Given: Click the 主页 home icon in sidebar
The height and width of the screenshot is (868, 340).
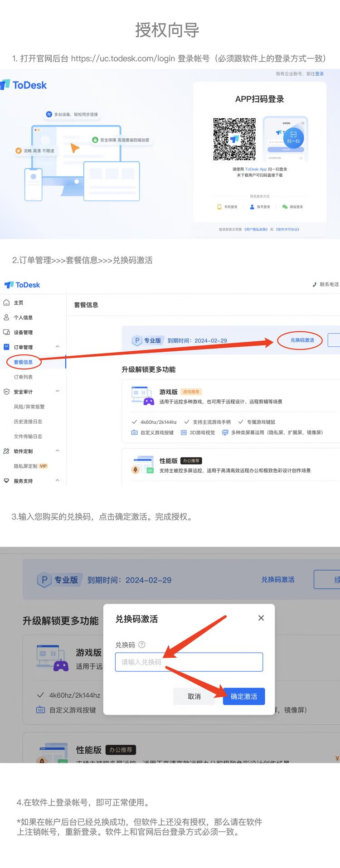Looking at the screenshot, I should click(x=7, y=302).
